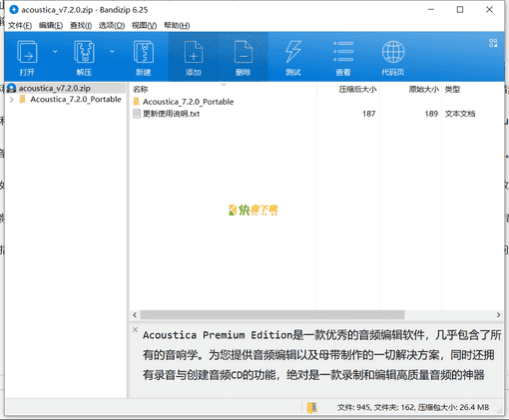Screen dimensions: 509x420
Task: Open the 查找(I) menu
Action: pos(81,26)
